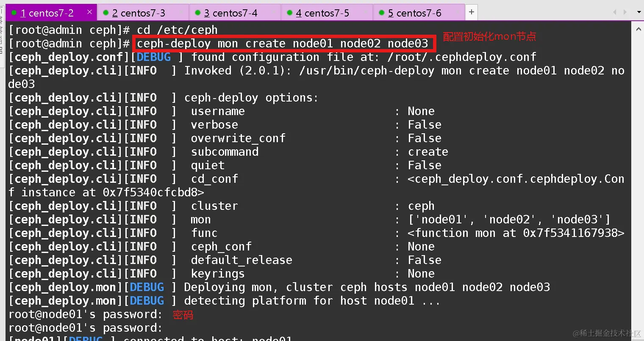Click the 'overwrite_conf' option name
The height and width of the screenshot is (341, 644).
(x=238, y=138)
